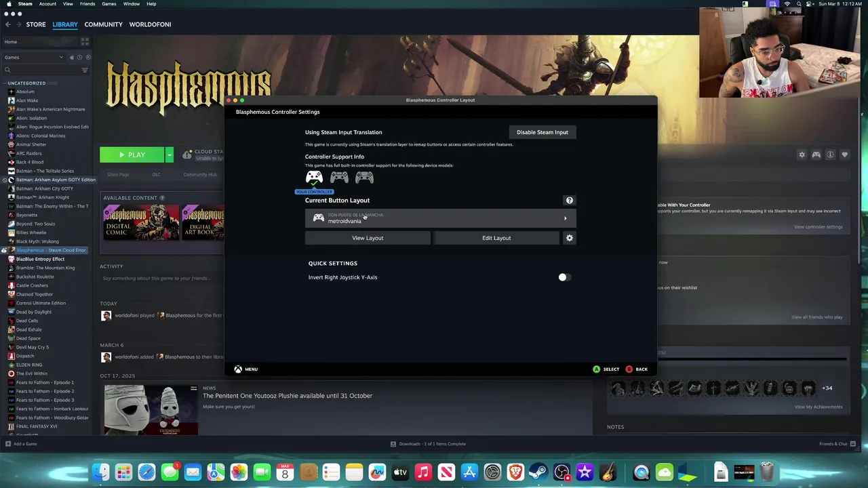
Task: Open controller icon on Blasphemous library page
Action: [x=816, y=155]
